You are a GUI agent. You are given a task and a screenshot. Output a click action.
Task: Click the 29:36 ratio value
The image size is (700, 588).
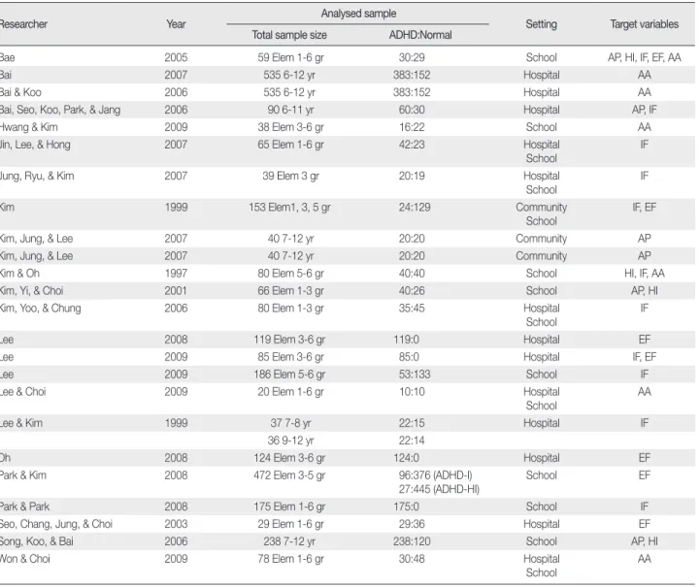[x=412, y=524]
